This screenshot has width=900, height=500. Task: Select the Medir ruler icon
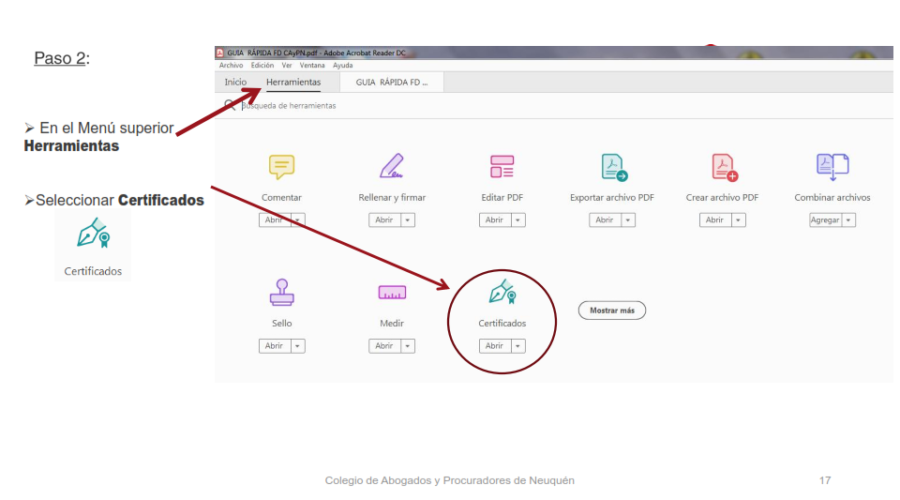coord(392,293)
